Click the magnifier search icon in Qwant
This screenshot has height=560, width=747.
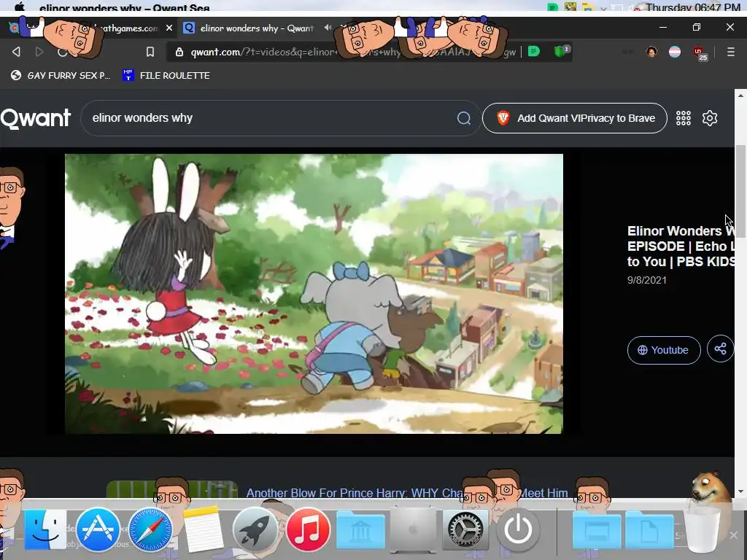coord(464,118)
